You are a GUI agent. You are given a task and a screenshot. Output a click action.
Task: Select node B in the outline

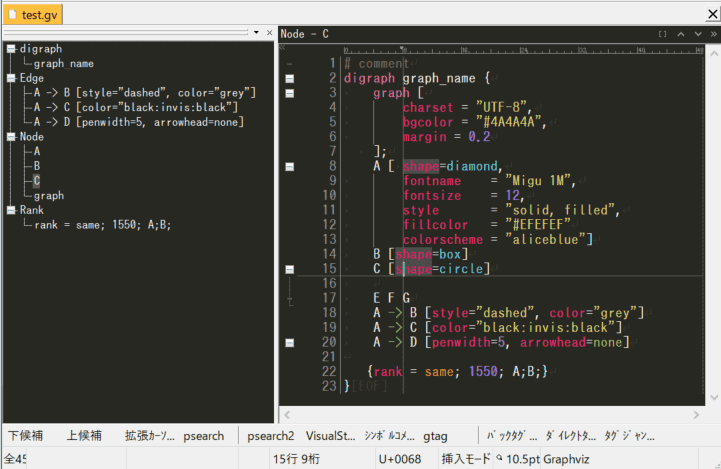point(37,166)
